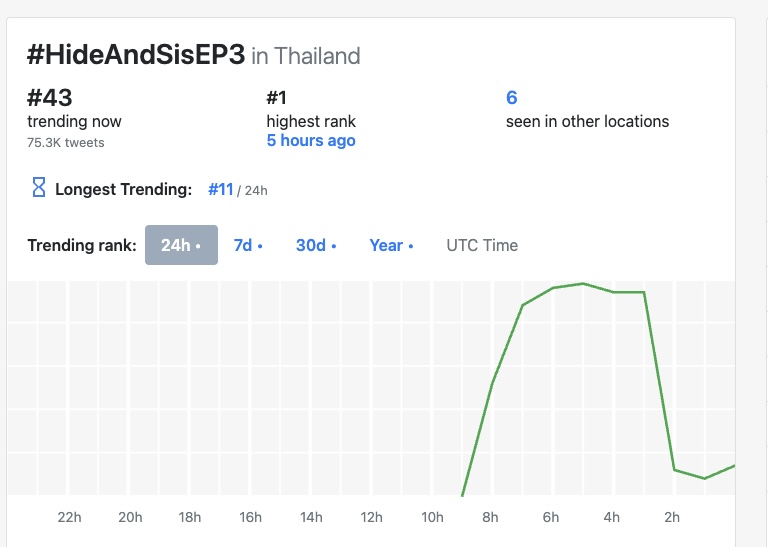
Task: Click the 22h axis label
Action: point(70,517)
